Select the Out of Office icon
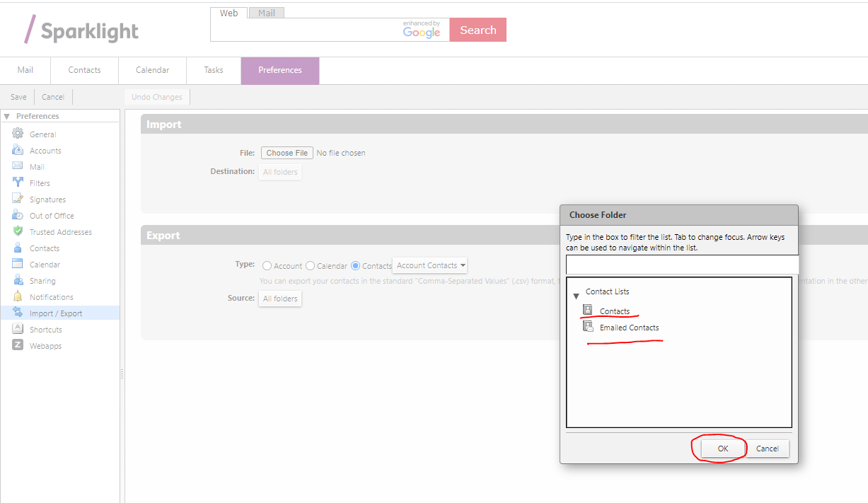Image resolution: width=868 pixels, height=503 pixels. (x=18, y=215)
